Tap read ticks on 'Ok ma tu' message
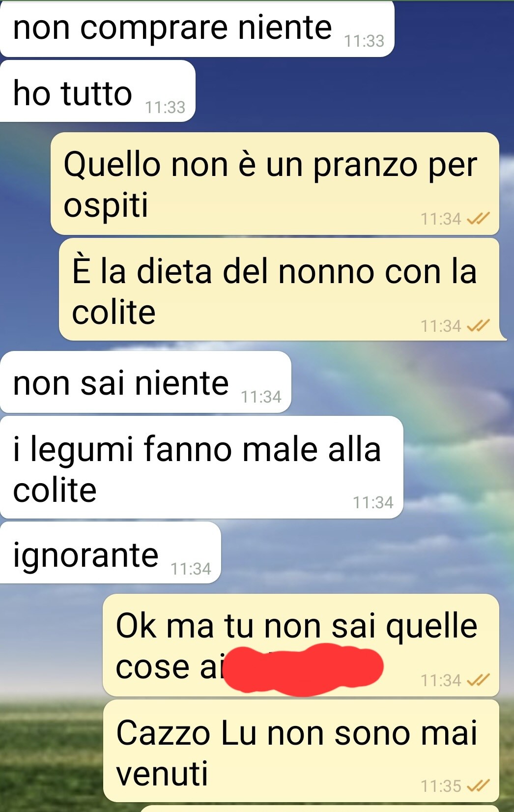The image size is (514, 812). [478, 680]
